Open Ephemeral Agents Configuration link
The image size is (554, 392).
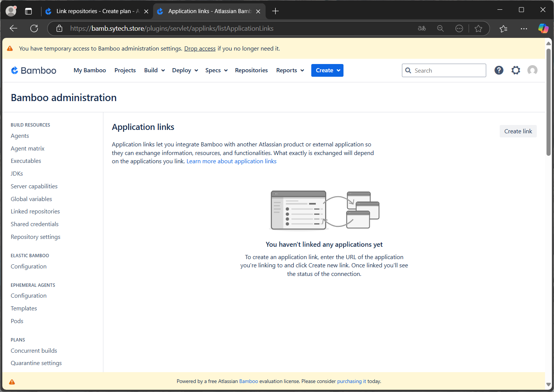28,296
